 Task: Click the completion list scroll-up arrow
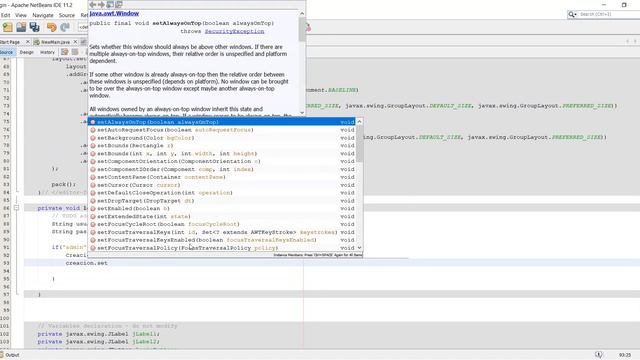coord(359,122)
